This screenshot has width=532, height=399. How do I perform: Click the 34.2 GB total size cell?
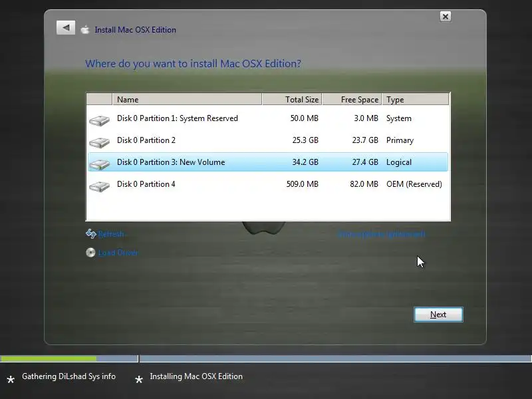(x=305, y=162)
